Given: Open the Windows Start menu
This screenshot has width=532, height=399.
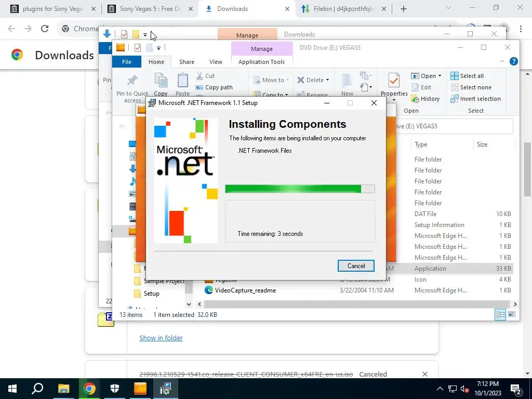Looking at the screenshot, I should (12, 389).
